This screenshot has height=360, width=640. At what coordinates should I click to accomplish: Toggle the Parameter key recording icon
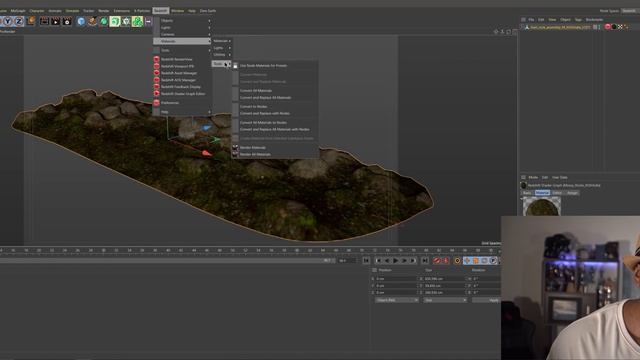(493, 260)
